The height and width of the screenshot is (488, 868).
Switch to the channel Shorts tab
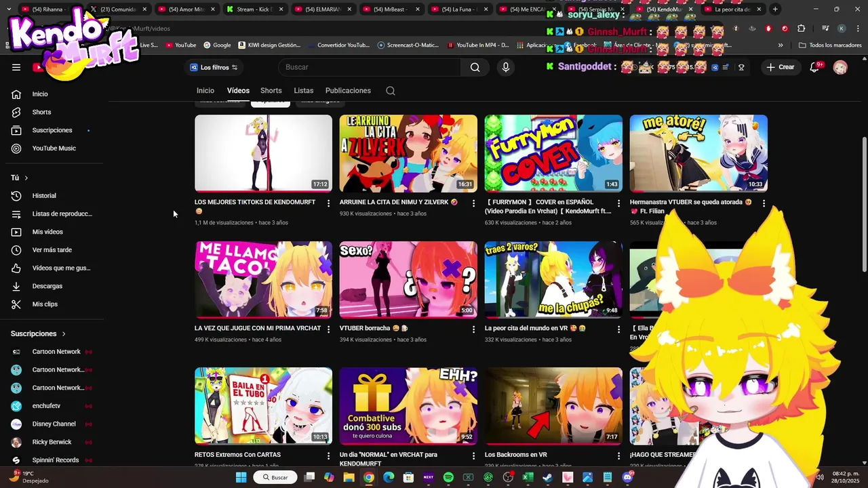point(271,91)
